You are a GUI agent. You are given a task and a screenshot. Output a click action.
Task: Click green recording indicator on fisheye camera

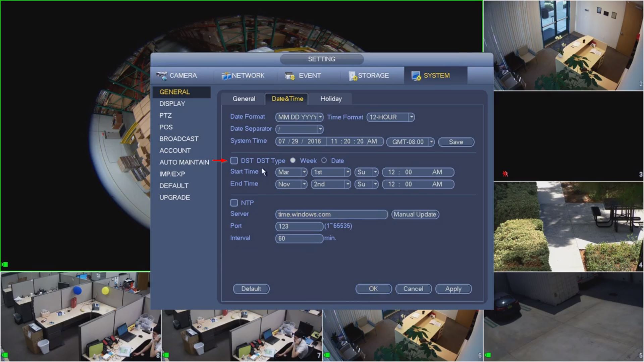tap(5, 264)
